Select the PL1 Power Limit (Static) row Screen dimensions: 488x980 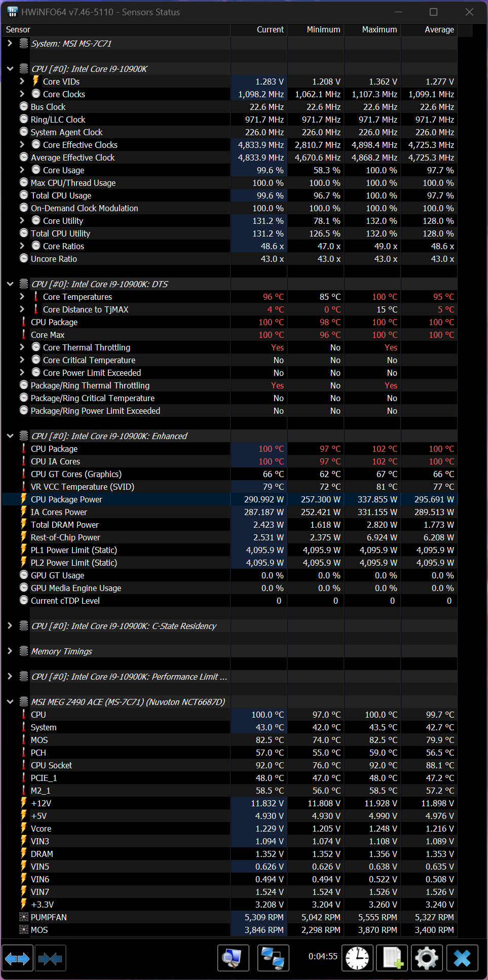[x=230, y=550]
